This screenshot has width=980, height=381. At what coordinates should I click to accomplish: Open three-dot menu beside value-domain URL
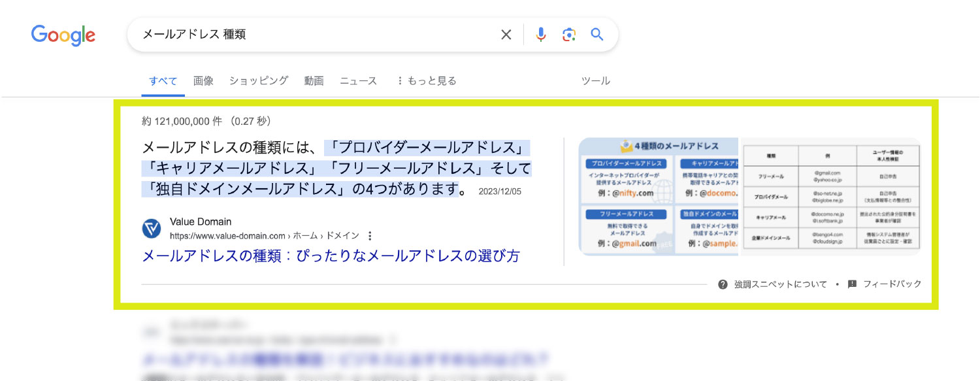pos(370,236)
